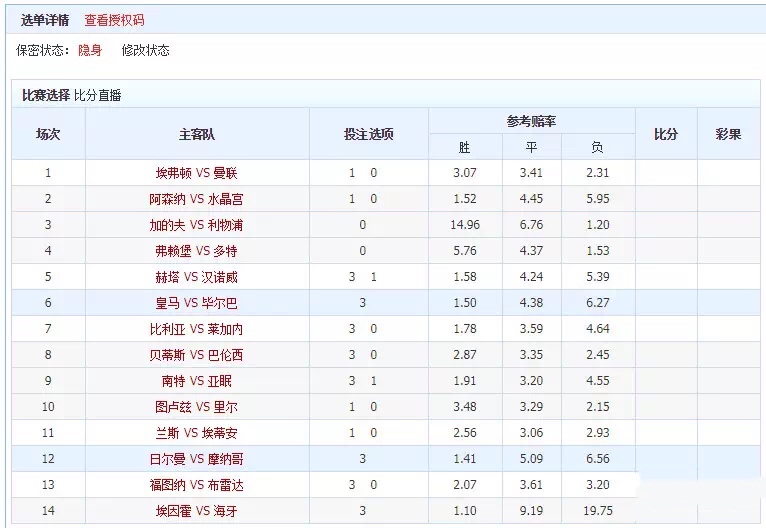The width and height of the screenshot is (766, 528).
Task: Click the 投注选项 column header
Action: tap(369, 134)
